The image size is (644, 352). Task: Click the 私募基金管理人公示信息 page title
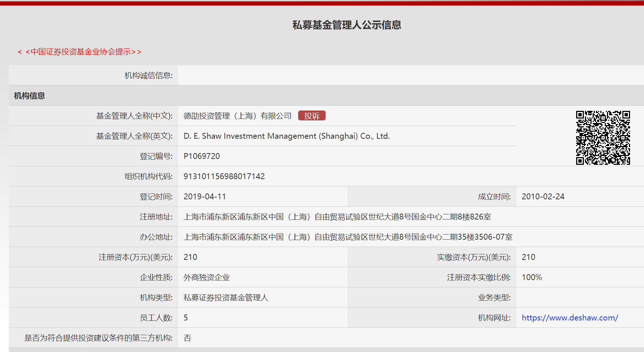(x=347, y=25)
